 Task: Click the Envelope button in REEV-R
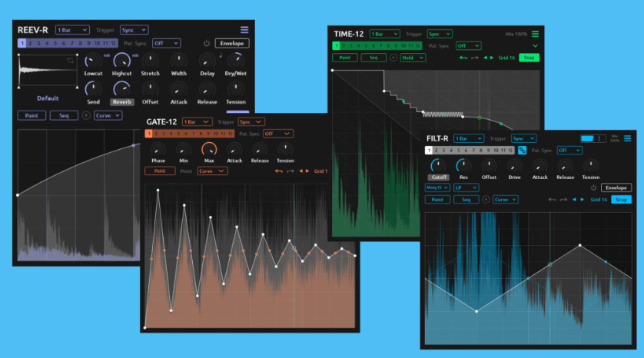[x=231, y=44]
